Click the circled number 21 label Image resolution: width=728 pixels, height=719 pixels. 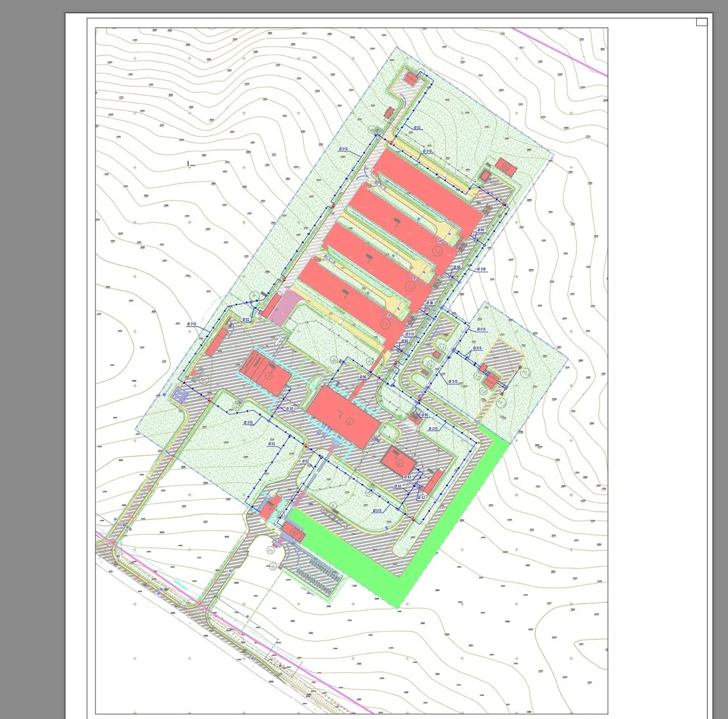(271, 551)
